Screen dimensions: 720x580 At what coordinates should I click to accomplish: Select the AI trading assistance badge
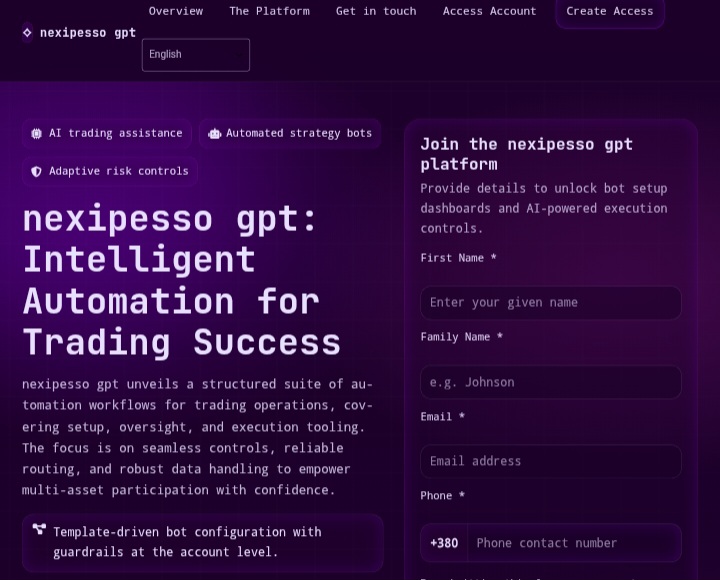[x=107, y=134]
